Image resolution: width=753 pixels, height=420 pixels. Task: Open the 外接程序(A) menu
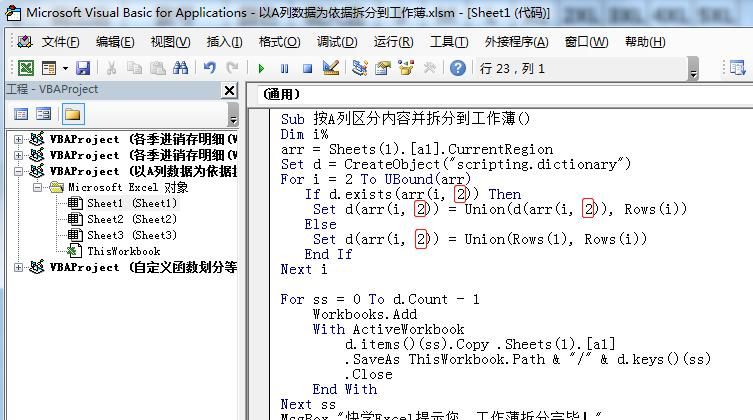(x=516, y=42)
